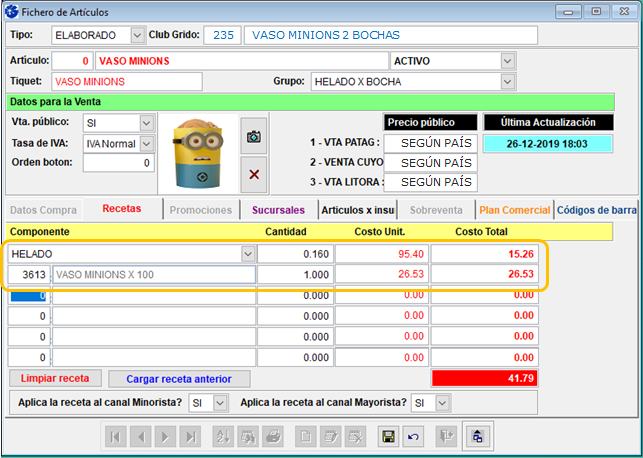643x458 pixels.
Task: Click the Limpiar receta button
Action: 55,379
